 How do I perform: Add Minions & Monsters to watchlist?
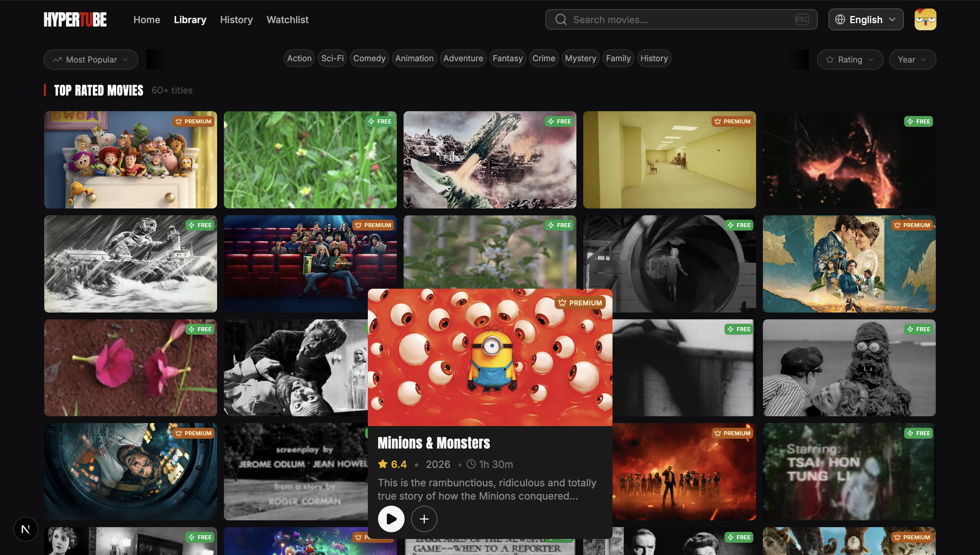pos(424,519)
